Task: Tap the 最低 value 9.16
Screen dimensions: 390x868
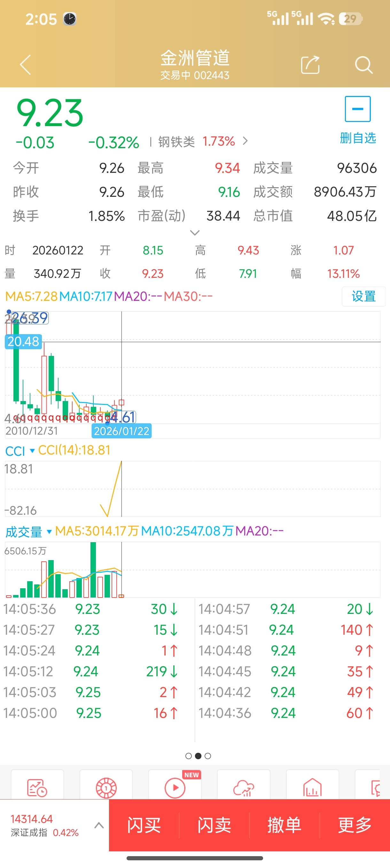Action: (x=229, y=192)
